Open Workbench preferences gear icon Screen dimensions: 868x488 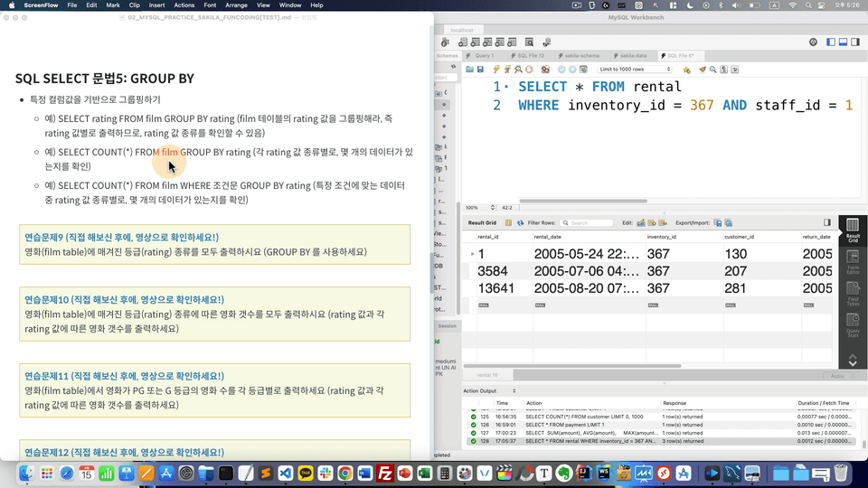coord(813,42)
